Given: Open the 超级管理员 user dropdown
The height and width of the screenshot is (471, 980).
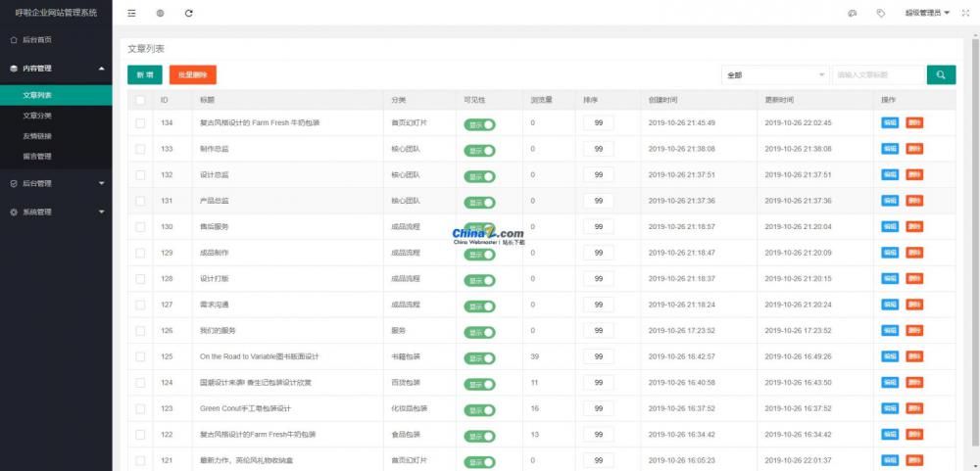Looking at the screenshot, I should [x=927, y=13].
